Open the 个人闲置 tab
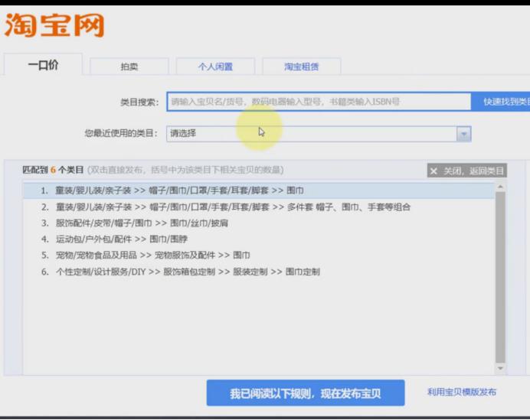The height and width of the screenshot is (420, 530). click(215, 67)
